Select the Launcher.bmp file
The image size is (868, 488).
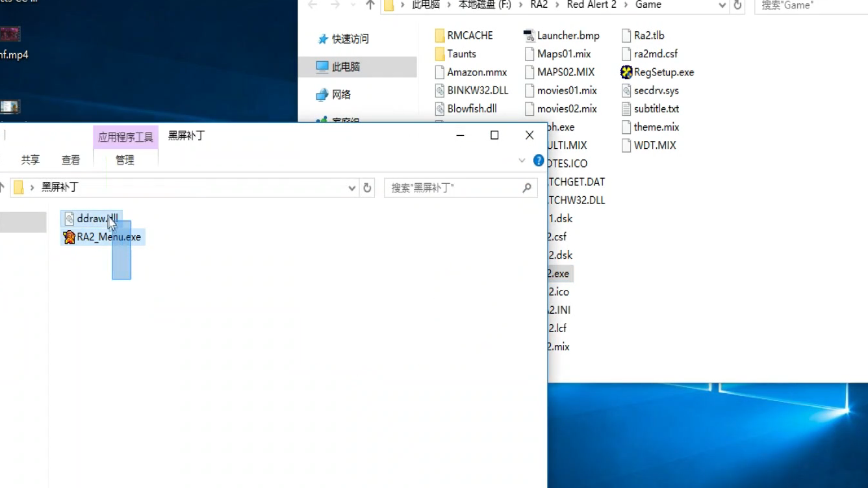[561, 36]
